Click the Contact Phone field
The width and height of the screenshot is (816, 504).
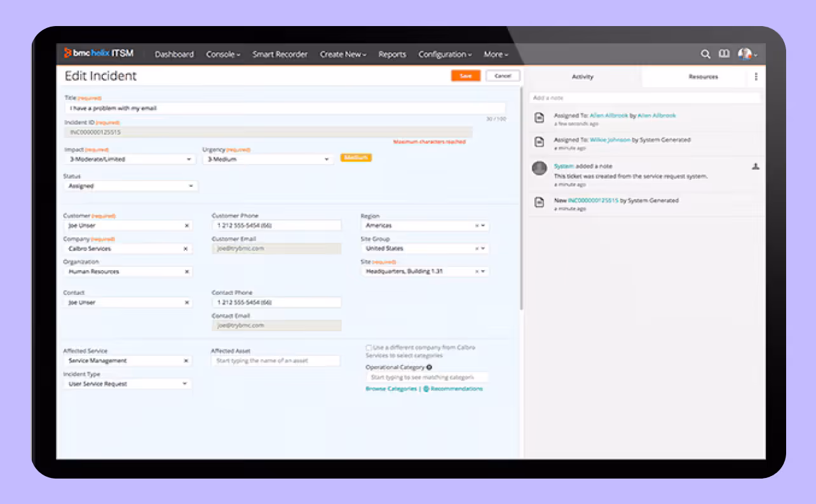pos(276,303)
